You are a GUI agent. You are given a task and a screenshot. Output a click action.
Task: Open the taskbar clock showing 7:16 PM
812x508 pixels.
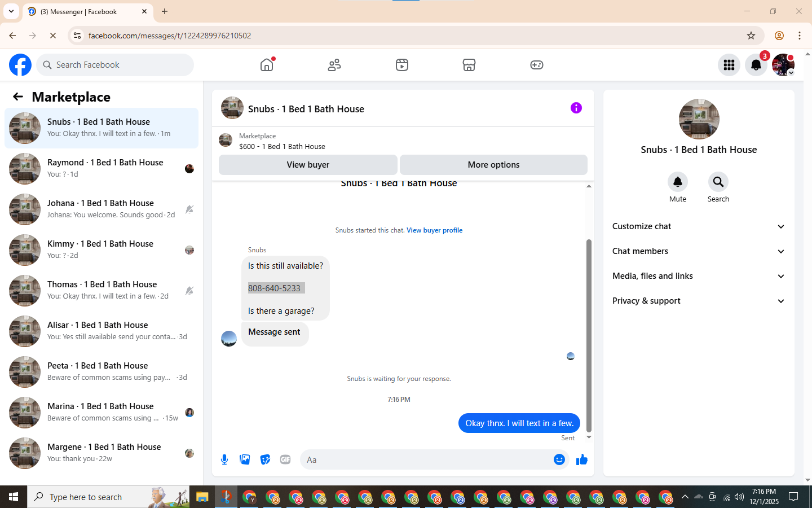pos(764,497)
